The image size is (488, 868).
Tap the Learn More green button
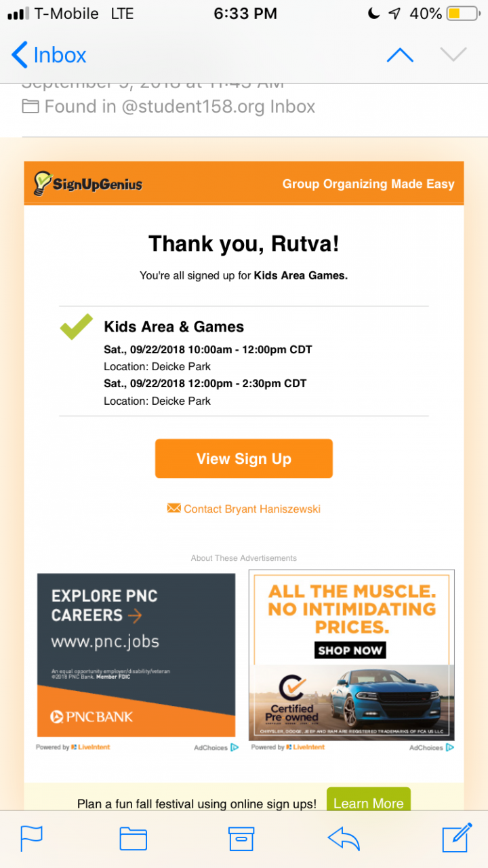pos(369,801)
